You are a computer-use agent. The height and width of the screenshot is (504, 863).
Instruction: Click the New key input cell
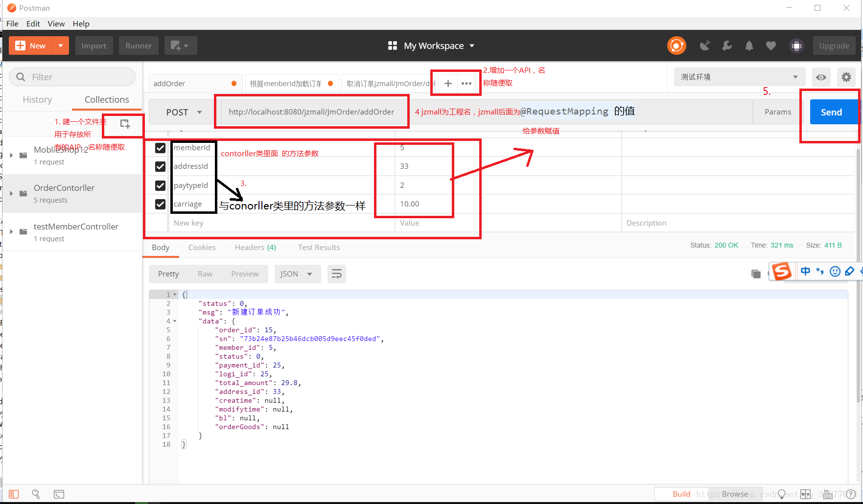[281, 223]
